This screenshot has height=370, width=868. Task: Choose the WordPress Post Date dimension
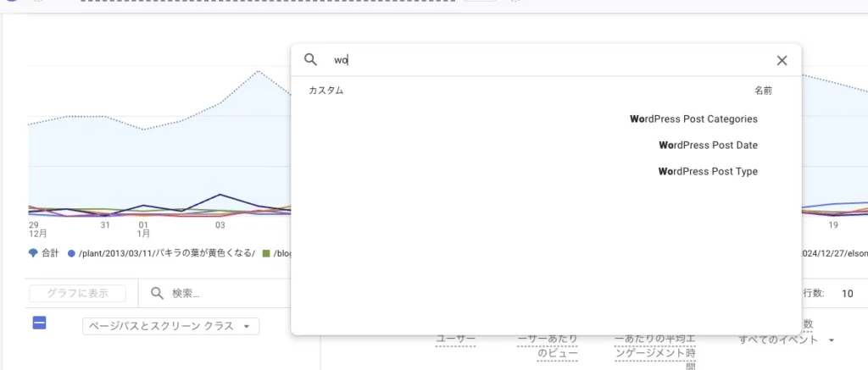708,146
